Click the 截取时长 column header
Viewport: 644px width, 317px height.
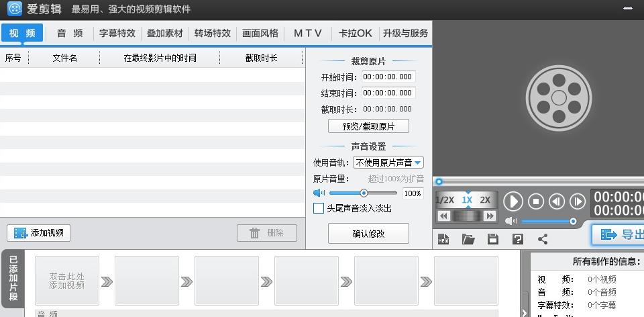pos(261,58)
